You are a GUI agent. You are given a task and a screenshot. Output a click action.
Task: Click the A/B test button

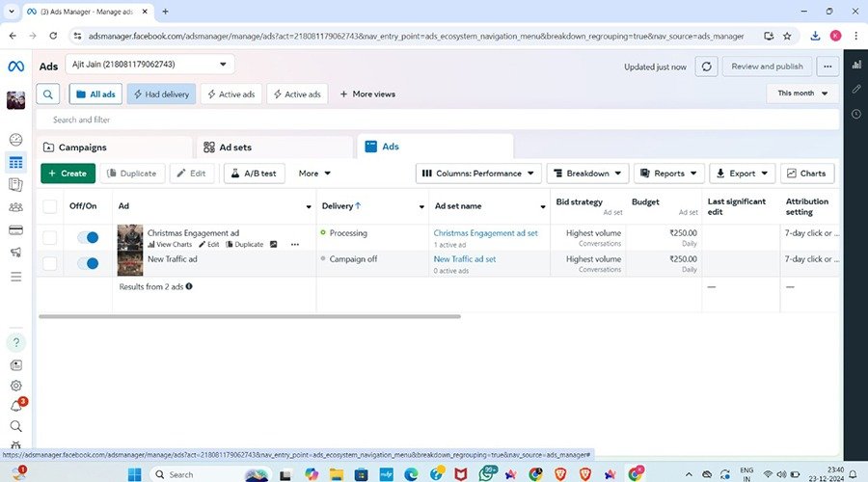pyautogui.click(x=254, y=174)
